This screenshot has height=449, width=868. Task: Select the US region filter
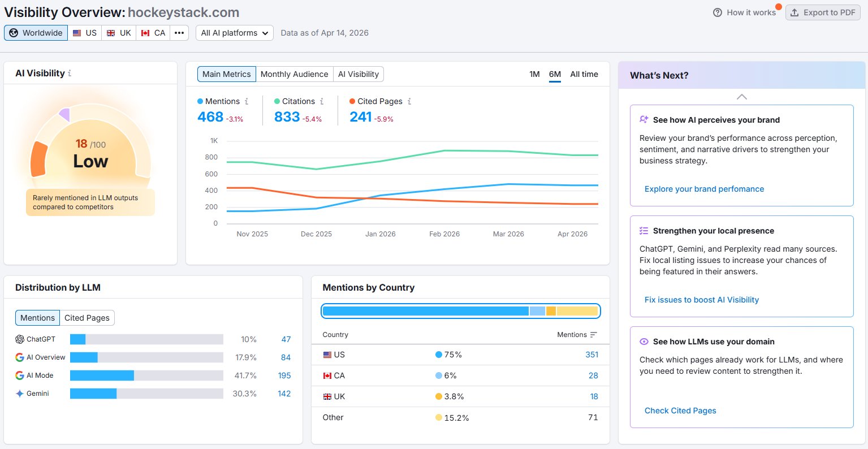(x=85, y=33)
